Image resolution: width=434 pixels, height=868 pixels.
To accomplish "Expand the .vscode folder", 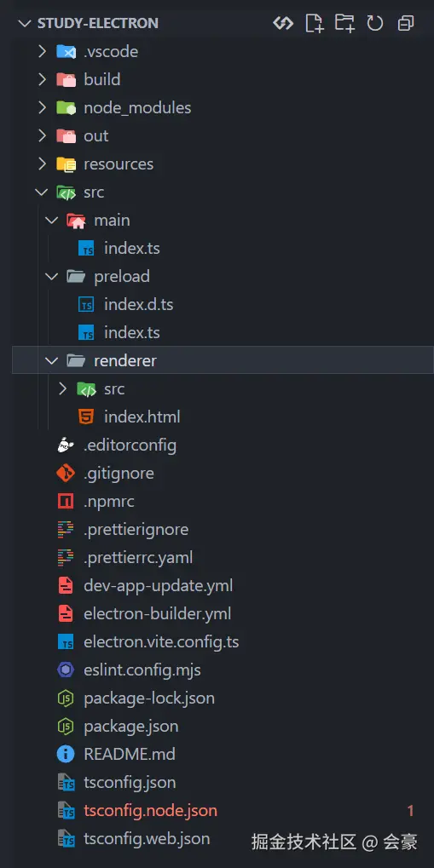I will pyautogui.click(x=42, y=51).
